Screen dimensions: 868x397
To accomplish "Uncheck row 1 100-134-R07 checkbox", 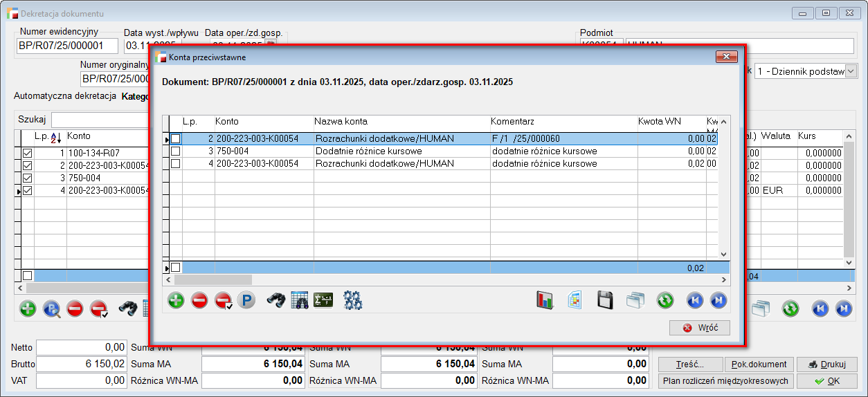I will point(28,153).
